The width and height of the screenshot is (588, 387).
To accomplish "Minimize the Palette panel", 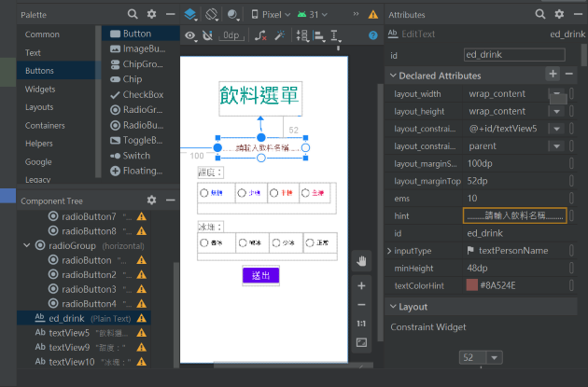I will click(171, 14).
